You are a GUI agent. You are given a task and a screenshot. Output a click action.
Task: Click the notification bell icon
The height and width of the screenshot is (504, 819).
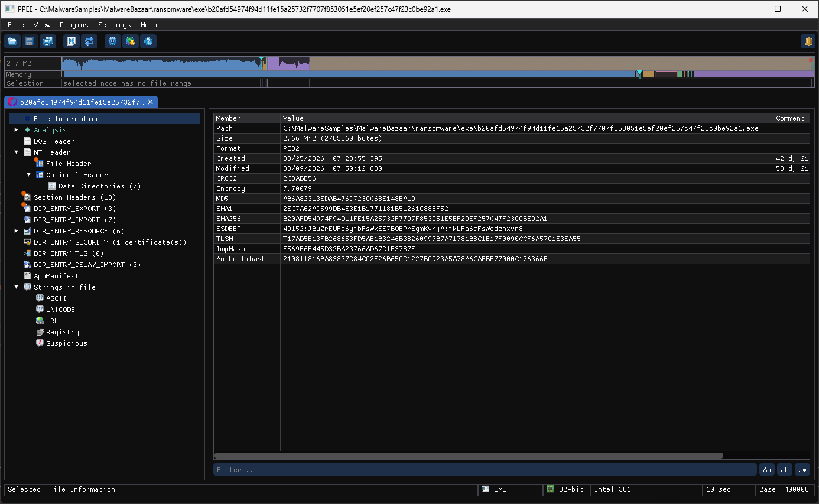click(808, 41)
